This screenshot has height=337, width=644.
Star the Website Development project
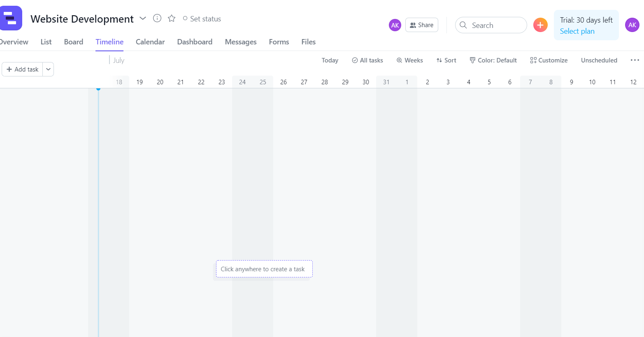[171, 18]
